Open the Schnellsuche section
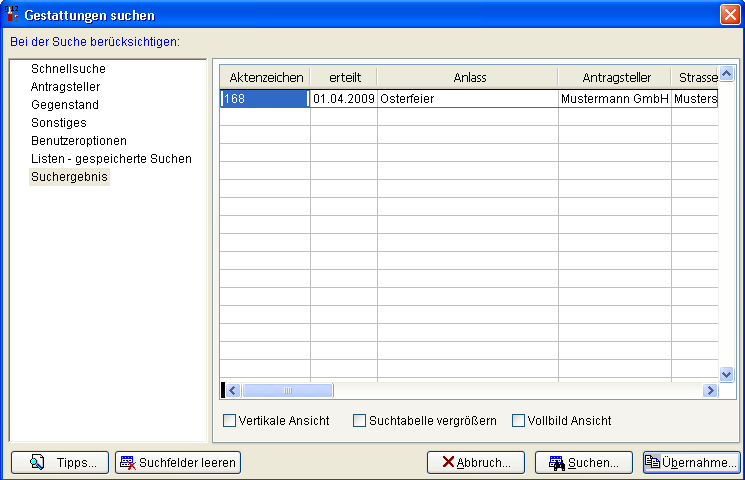Image resolution: width=745 pixels, height=480 pixels. 68,69
